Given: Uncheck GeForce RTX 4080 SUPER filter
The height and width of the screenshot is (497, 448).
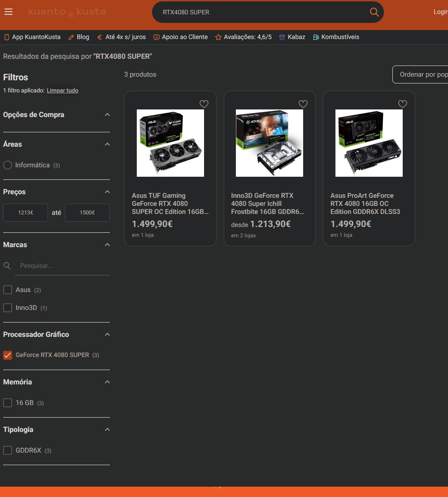Looking at the screenshot, I should pyautogui.click(x=8, y=355).
